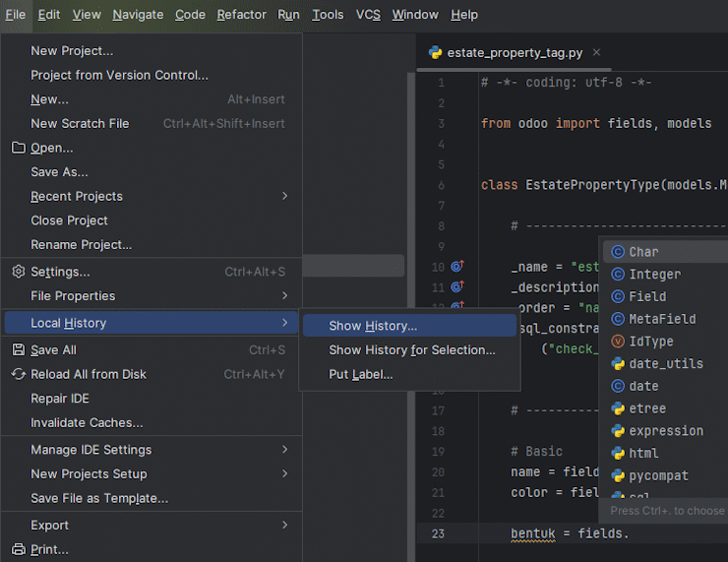
Task: Open the Edit menu
Action: point(49,15)
